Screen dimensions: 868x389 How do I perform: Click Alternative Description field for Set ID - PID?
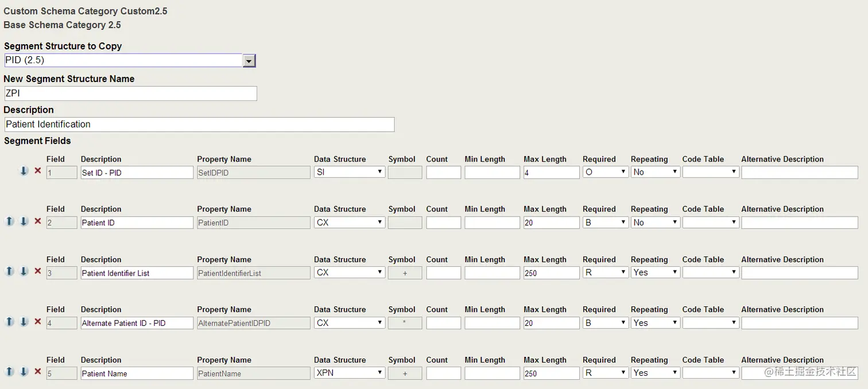(x=800, y=172)
